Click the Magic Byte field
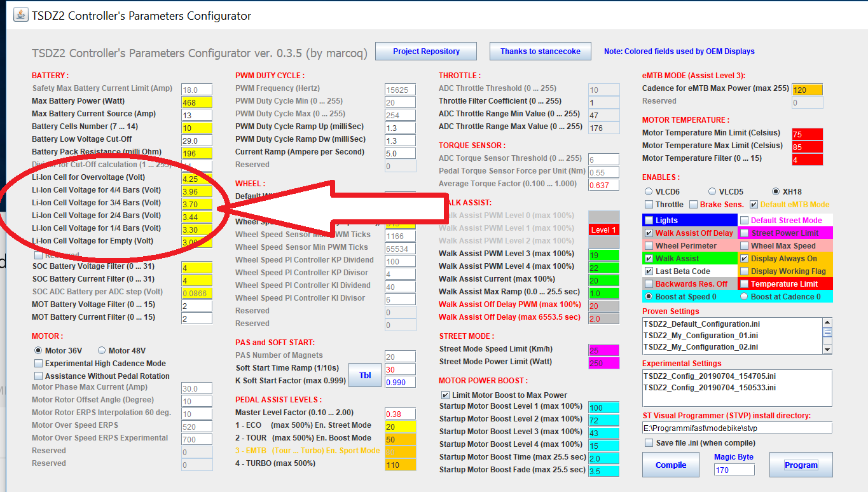 click(x=734, y=470)
